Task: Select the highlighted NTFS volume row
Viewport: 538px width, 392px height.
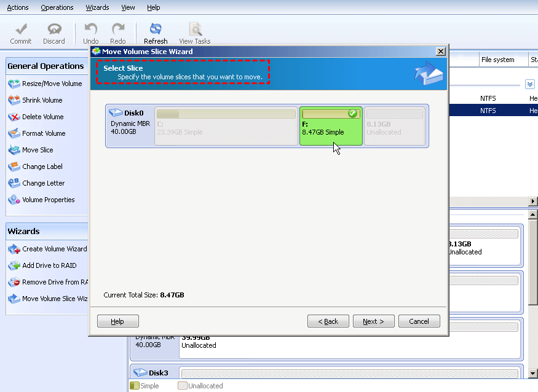Action: pos(493,111)
